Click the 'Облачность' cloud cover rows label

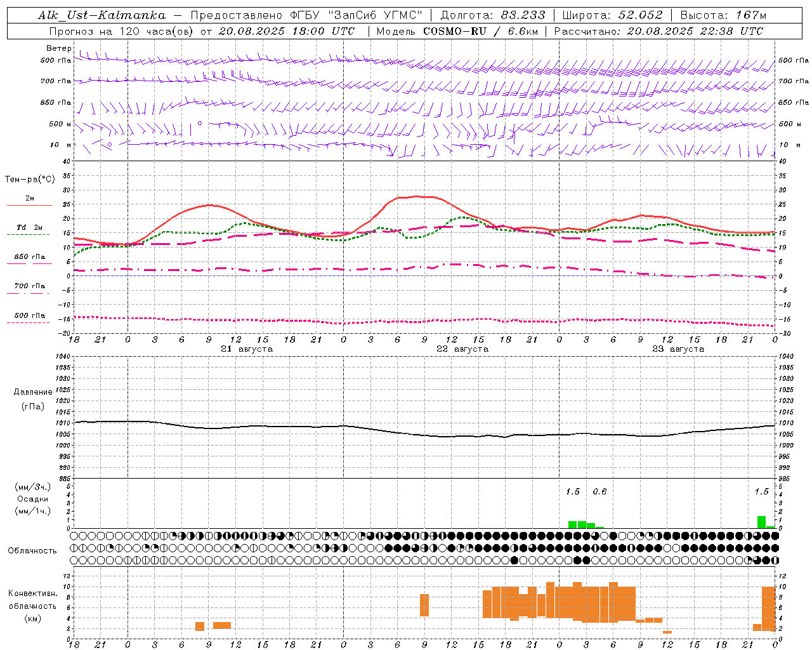point(32,550)
